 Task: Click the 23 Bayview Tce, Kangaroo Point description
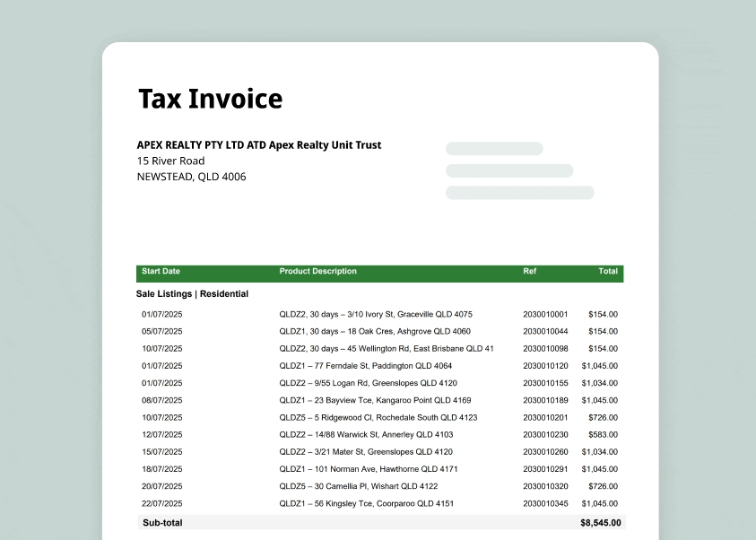(x=375, y=400)
